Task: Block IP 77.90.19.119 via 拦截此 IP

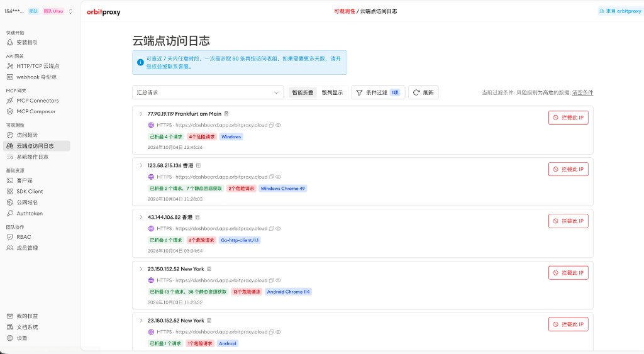Action: coord(569,118)
